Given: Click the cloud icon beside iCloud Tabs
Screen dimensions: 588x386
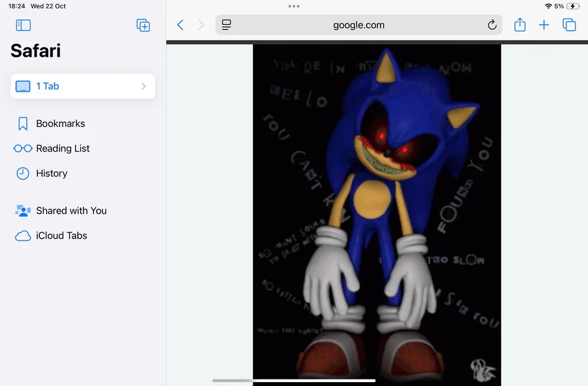Looking at the screenshot, I should 23,236.
